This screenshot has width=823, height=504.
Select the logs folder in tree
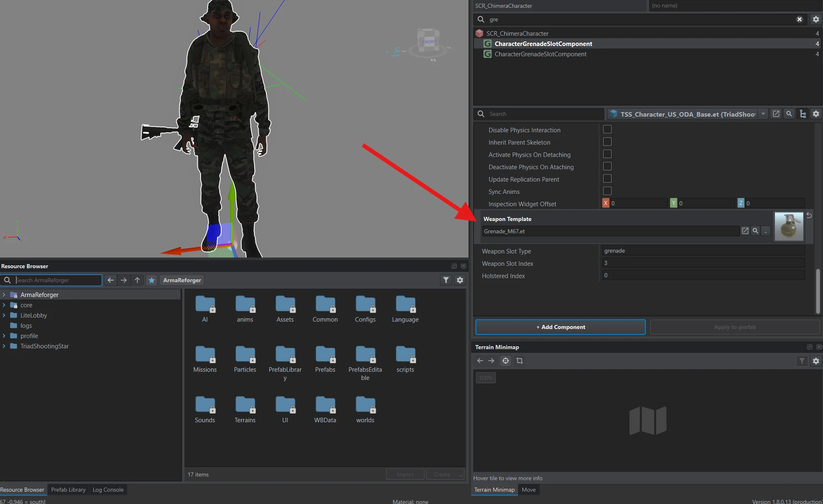coord(26,325)
